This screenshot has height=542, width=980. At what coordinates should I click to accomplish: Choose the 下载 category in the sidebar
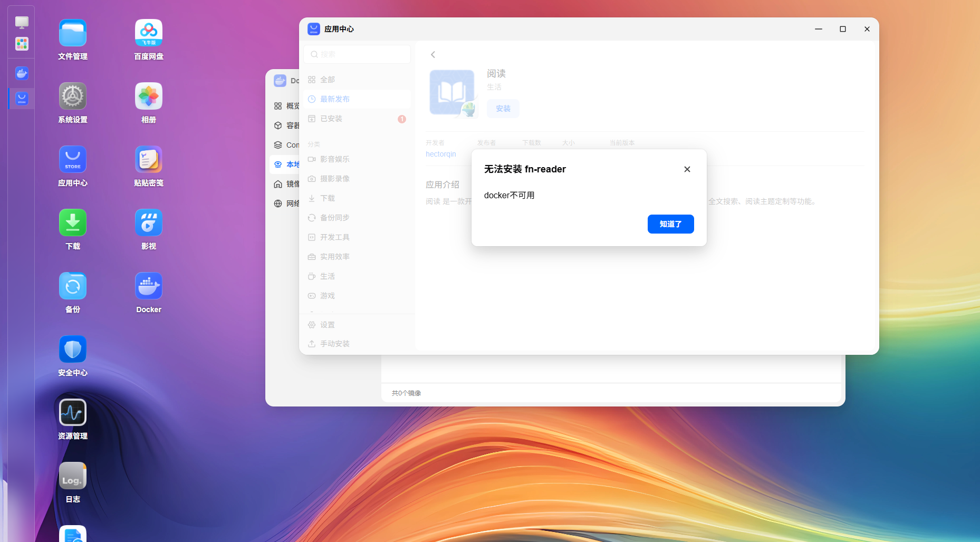tap(357, 198)
